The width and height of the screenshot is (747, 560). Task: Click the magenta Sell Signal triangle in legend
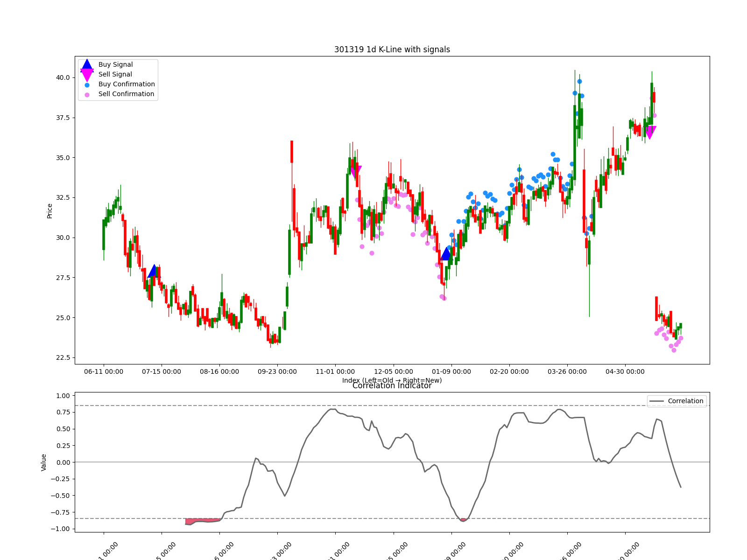[x=87, y=75]
